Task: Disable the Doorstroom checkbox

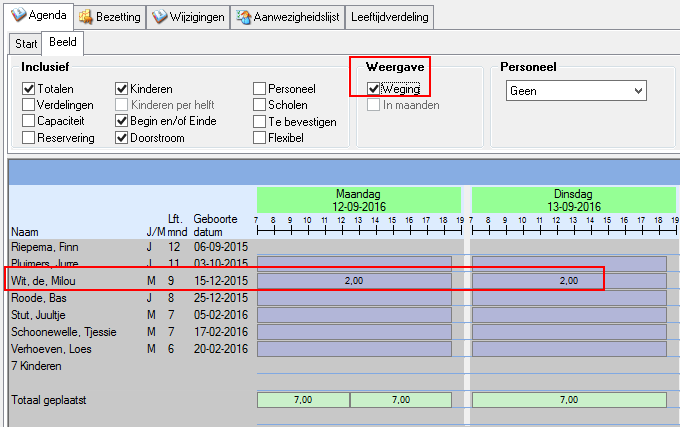Action: (122, 137)
